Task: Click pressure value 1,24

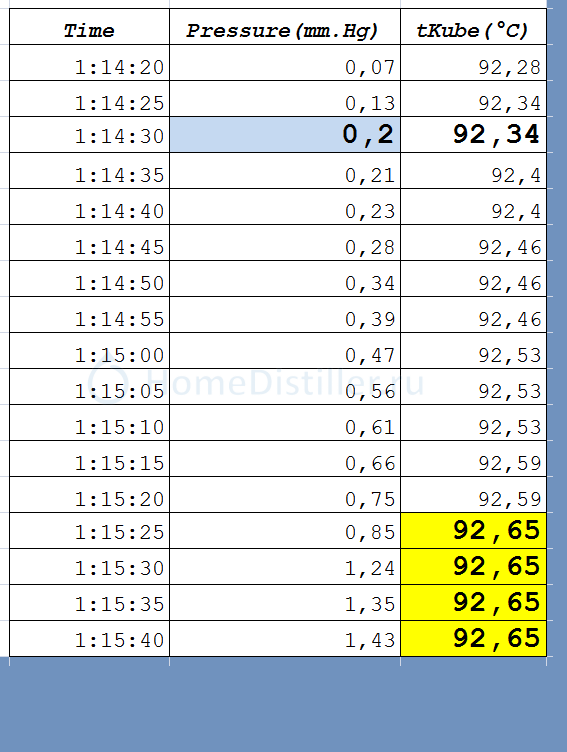Action: pyautogui.click(x=285, y=566)
